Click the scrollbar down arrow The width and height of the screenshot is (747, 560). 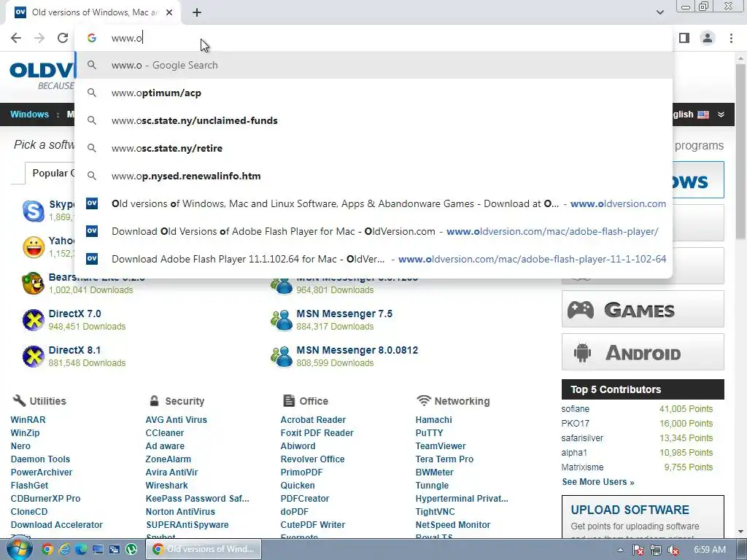coord(740,532)
